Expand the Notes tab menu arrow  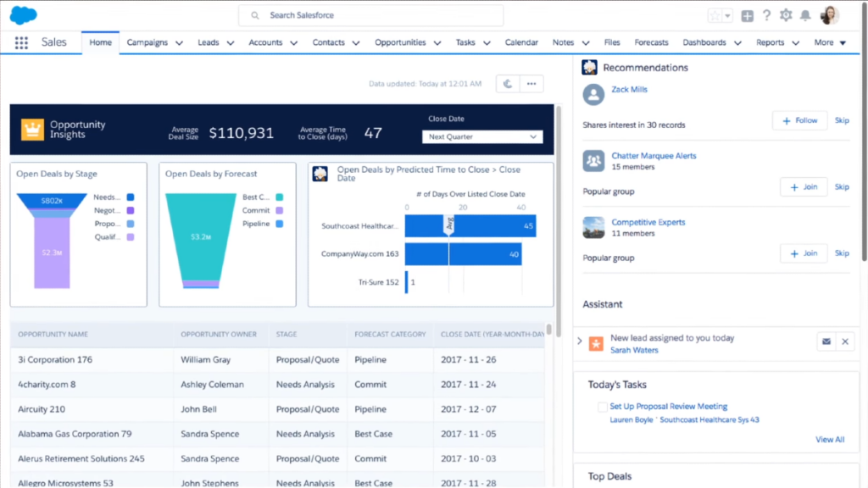pyautogui.click(x=586, y=42)
